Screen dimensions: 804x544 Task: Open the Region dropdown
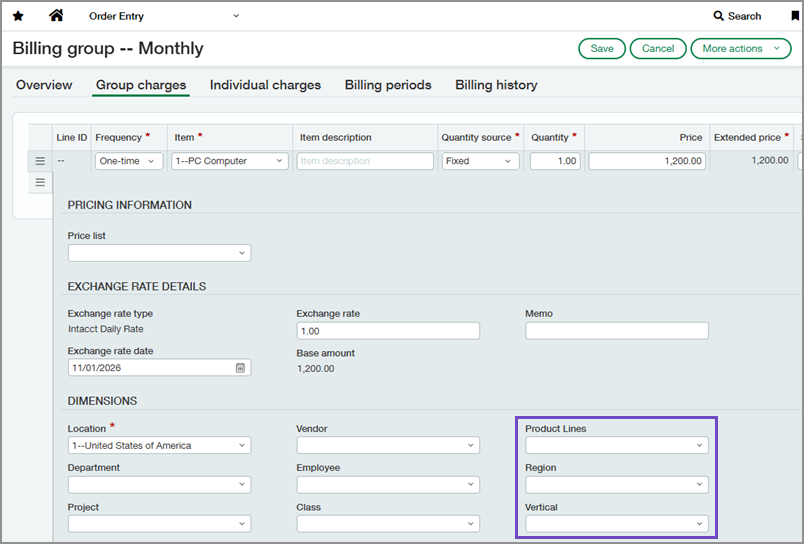[617, 485]
